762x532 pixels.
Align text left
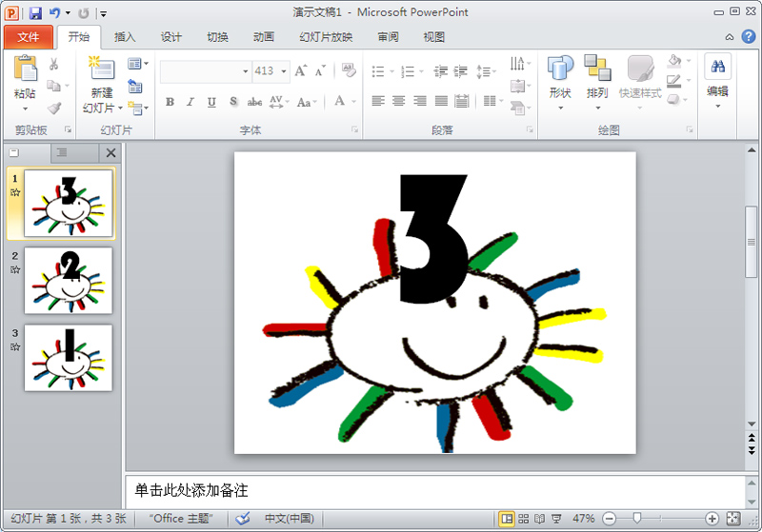point(378,101)
